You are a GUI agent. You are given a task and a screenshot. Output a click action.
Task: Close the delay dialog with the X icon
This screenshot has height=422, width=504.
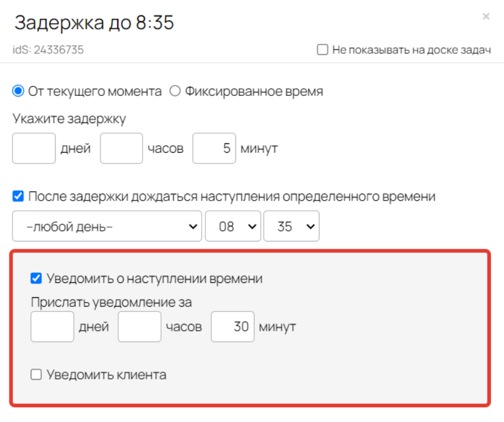coord(486,16)
